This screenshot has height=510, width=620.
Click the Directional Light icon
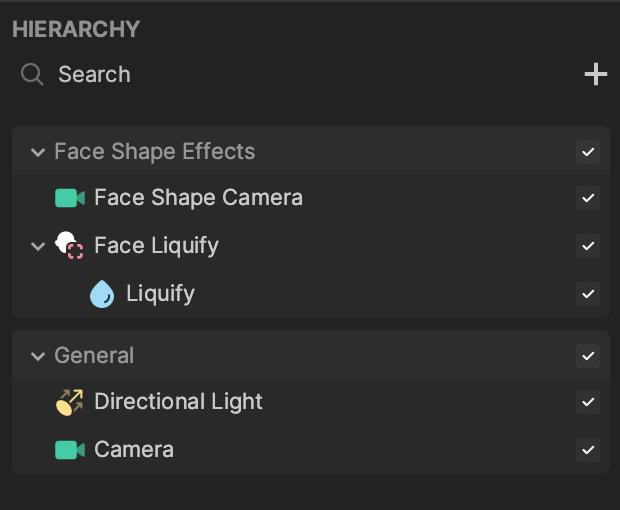point(70,402)
